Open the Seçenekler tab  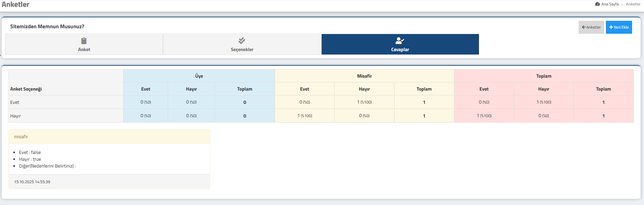242,49
